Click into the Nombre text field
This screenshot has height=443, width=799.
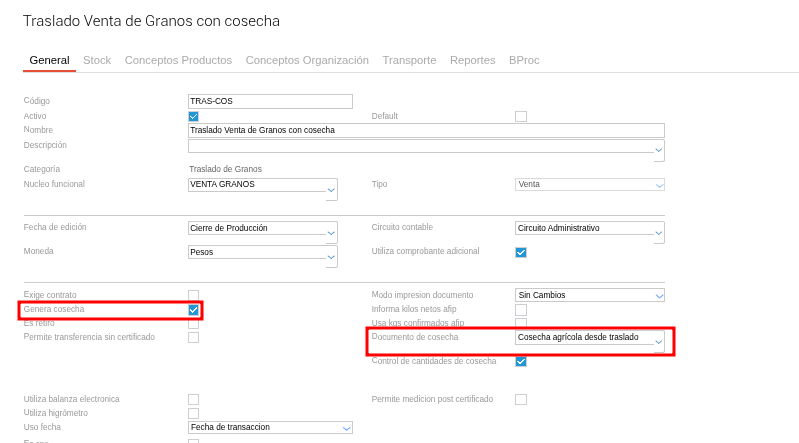coord(426,130)
